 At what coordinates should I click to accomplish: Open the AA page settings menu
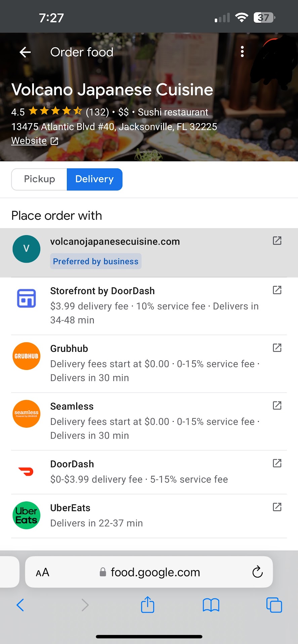point(43,572)
